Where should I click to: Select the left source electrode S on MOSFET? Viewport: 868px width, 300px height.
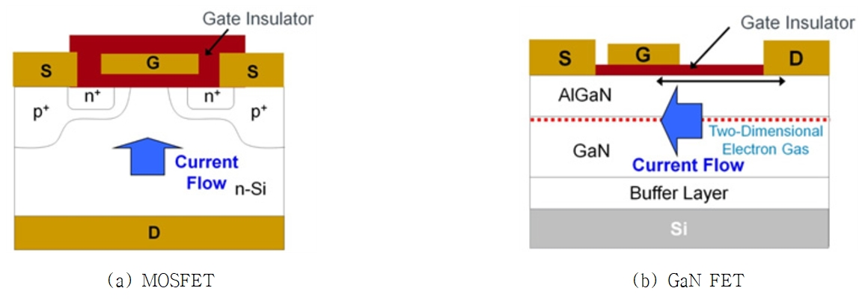[x=45, y=69]
